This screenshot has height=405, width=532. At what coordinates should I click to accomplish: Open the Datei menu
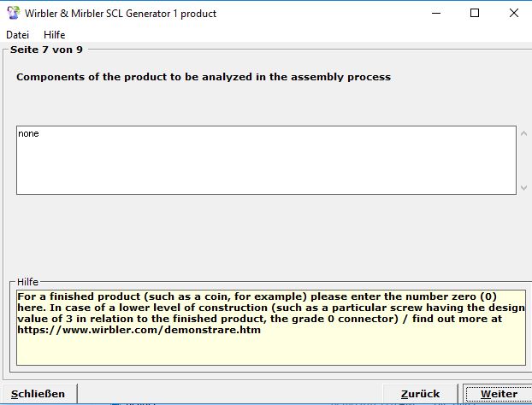(17, 35)
